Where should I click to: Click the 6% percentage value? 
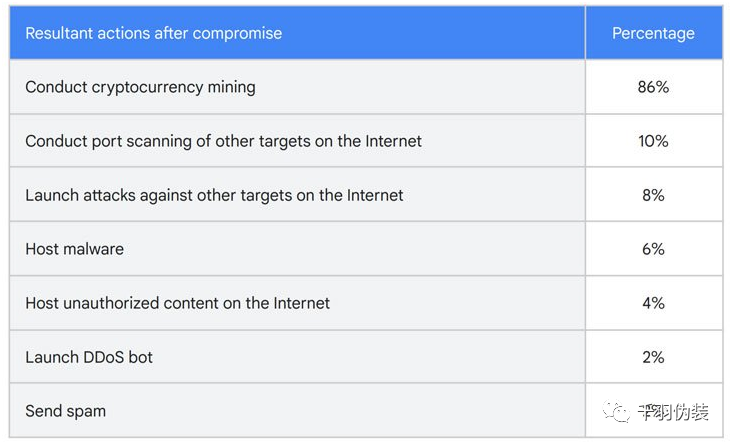tap(653, 249)
